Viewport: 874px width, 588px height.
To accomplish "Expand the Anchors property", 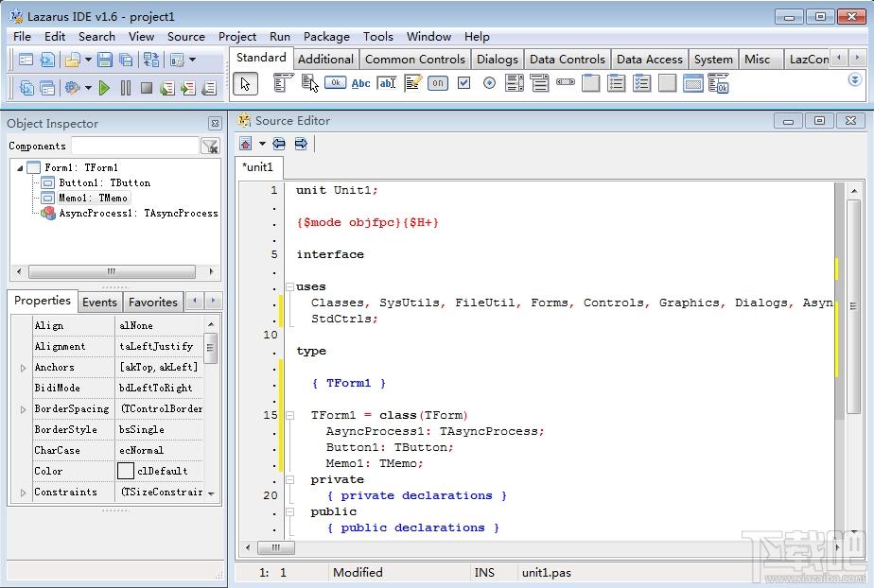I will click(x=23, y=368).
